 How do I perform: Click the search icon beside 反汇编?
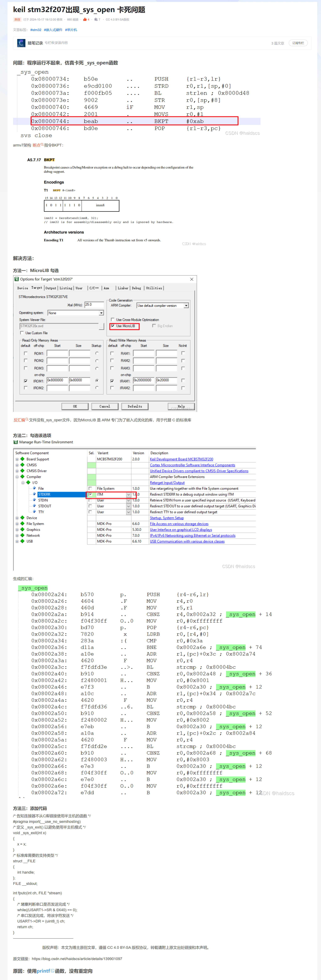coord(27,420)
